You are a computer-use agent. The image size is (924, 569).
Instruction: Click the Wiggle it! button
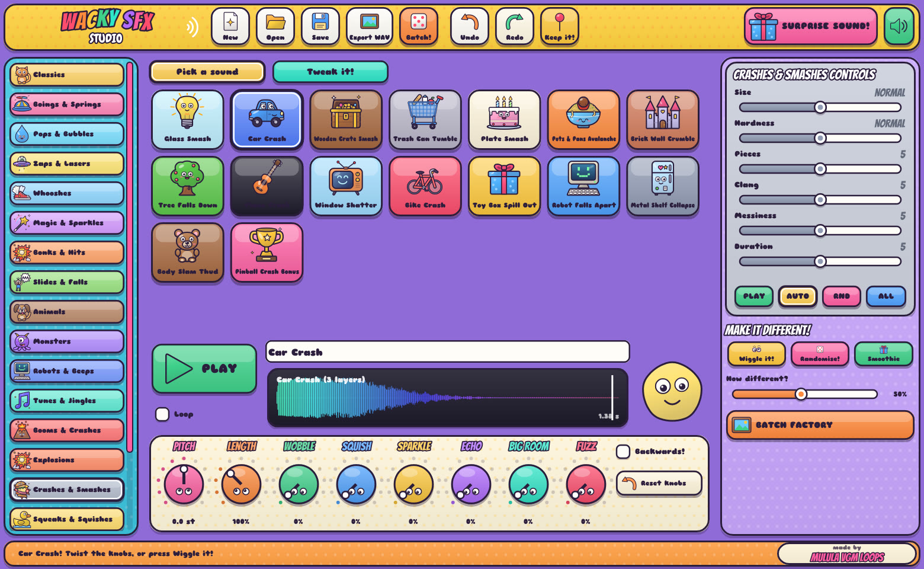[x=756, y=354]
